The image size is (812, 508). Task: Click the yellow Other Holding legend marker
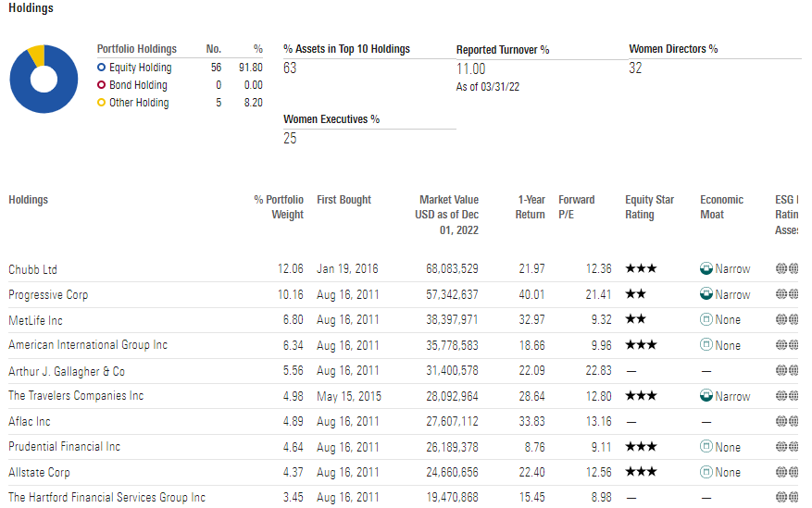click(102, 103)
